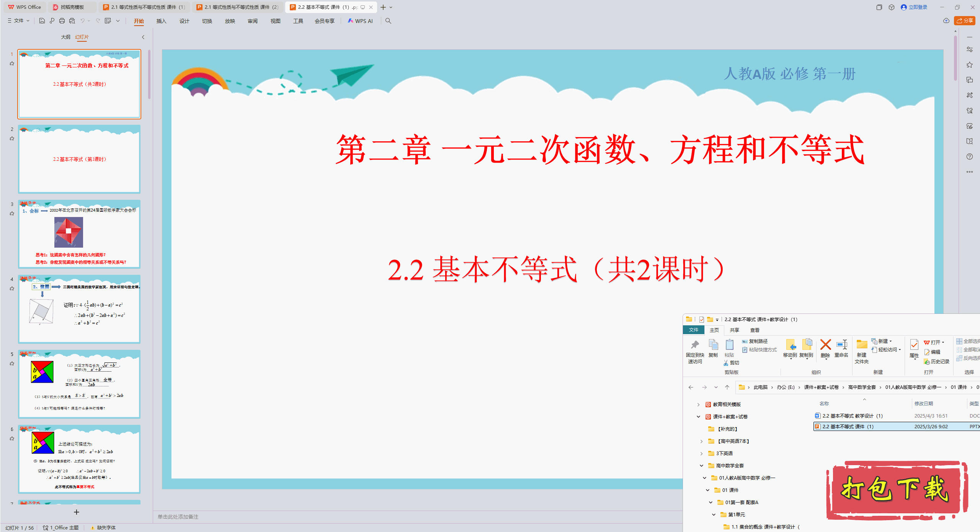Open the object properties sliders icon in sidebar

[x=970, y=49]
